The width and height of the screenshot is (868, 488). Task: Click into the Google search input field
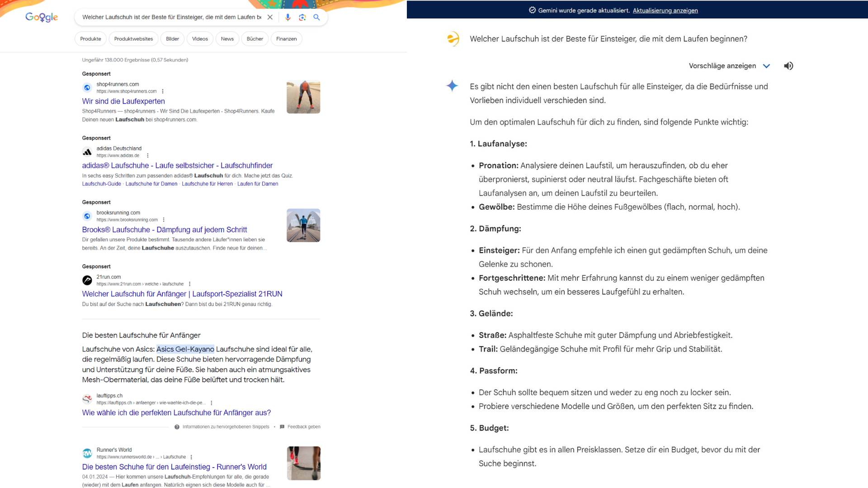pos(172,17)
